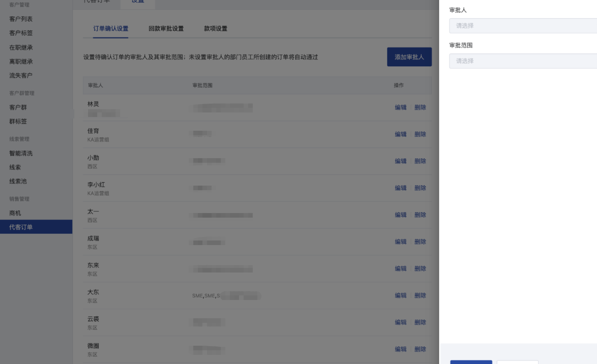Click the approval scope text starting SME,SME

[x=226, y=296]
